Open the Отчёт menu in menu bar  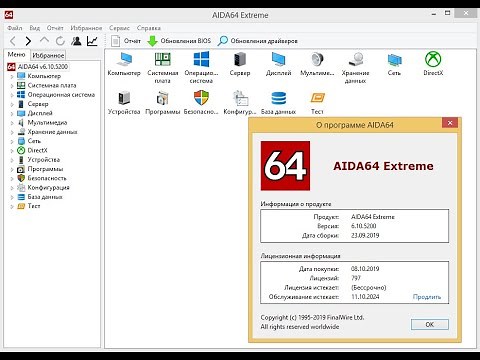55,28
